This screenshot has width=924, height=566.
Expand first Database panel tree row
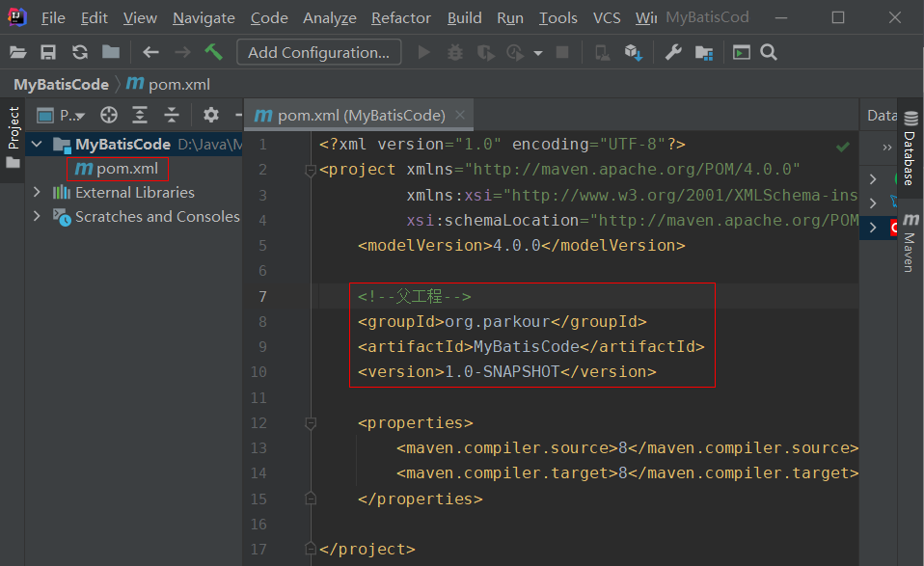coord(873,179)
